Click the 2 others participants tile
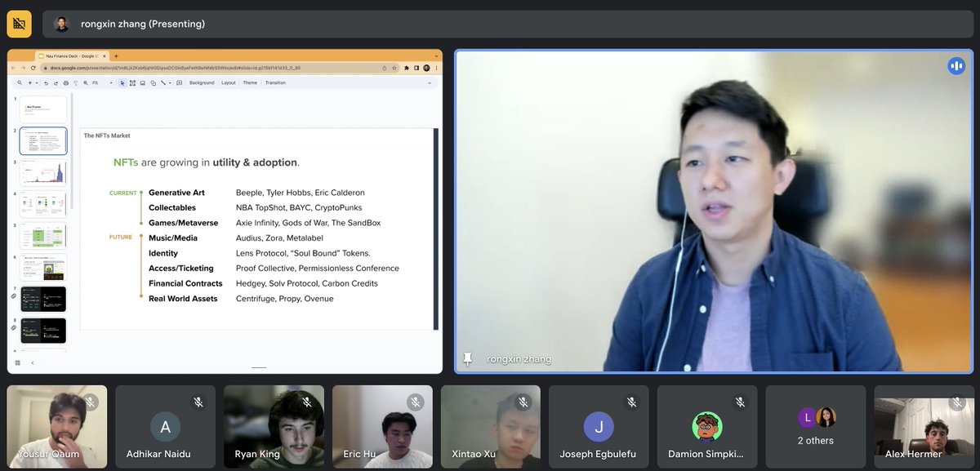The height and width of the screenshot is (471, 980). coord(816,425)
